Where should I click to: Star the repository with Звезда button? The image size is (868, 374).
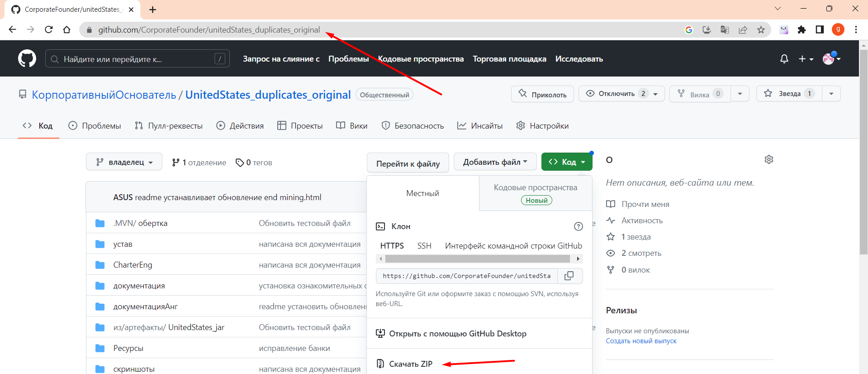(789, 94)
